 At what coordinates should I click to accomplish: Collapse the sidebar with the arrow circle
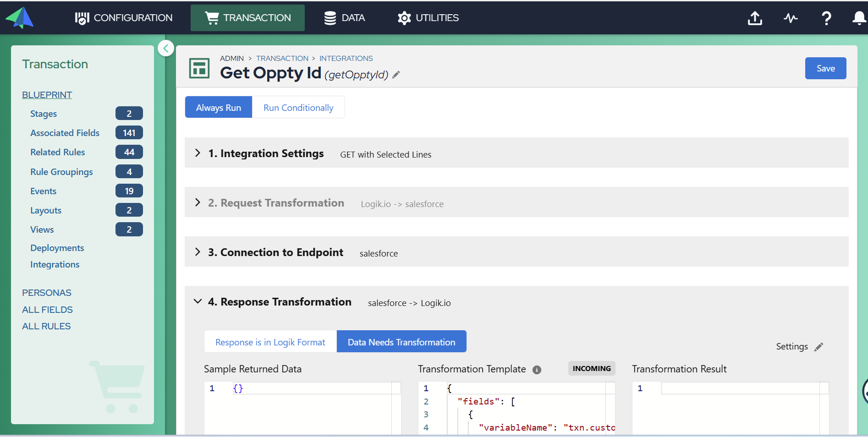(x=166, y=48)
